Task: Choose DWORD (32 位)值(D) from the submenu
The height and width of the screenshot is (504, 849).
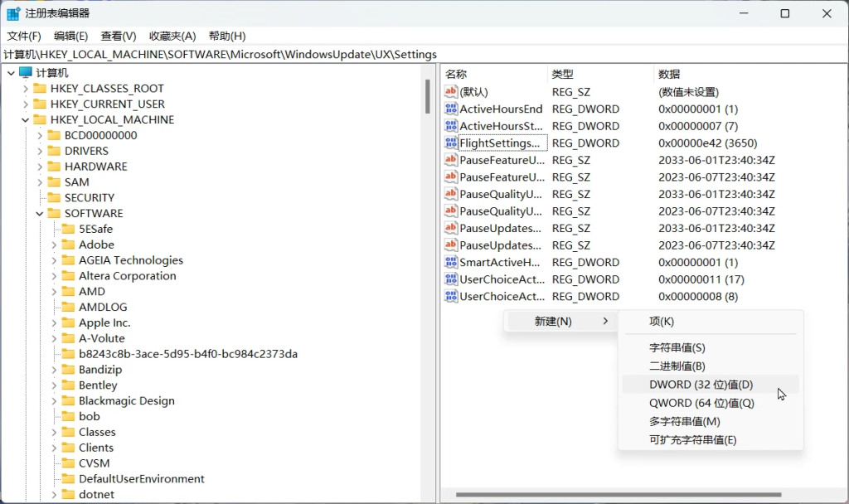Action: (x=701, y=384)
